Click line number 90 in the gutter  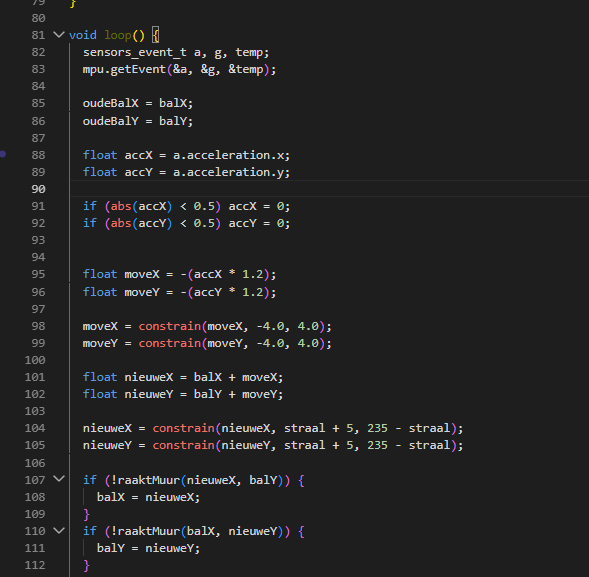point(38,189)
